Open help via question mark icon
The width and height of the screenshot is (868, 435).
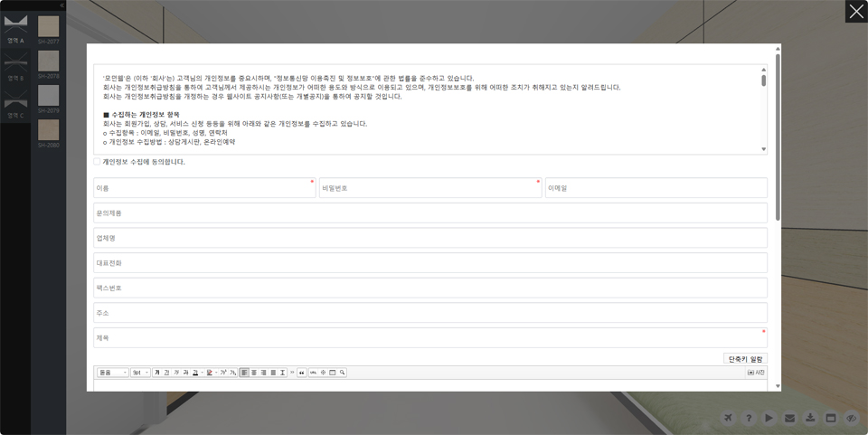click(x=749, y=418)
